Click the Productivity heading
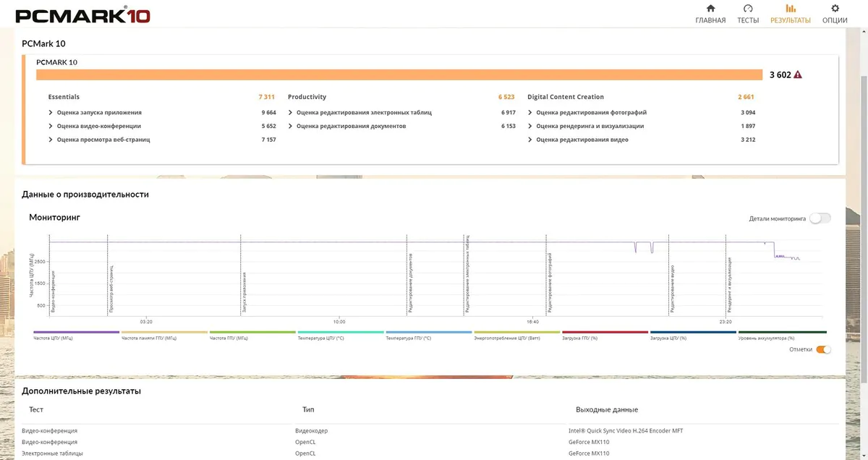This screenshot has height=460, width=868. (x=307, y=97)
